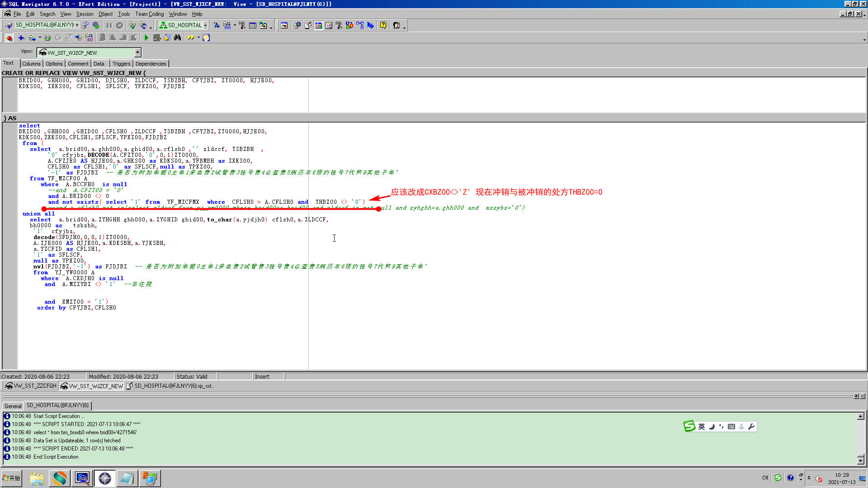Click the pause execution toolbar icon
This screenshot has height=488, width=868.
point(109,25)
